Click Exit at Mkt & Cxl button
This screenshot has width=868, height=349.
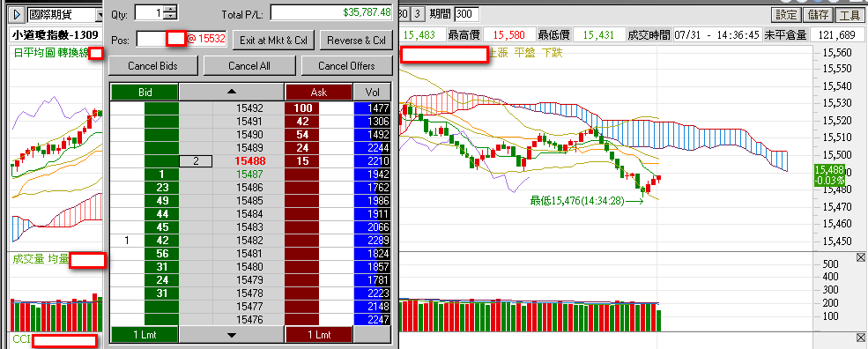(273, 41)
